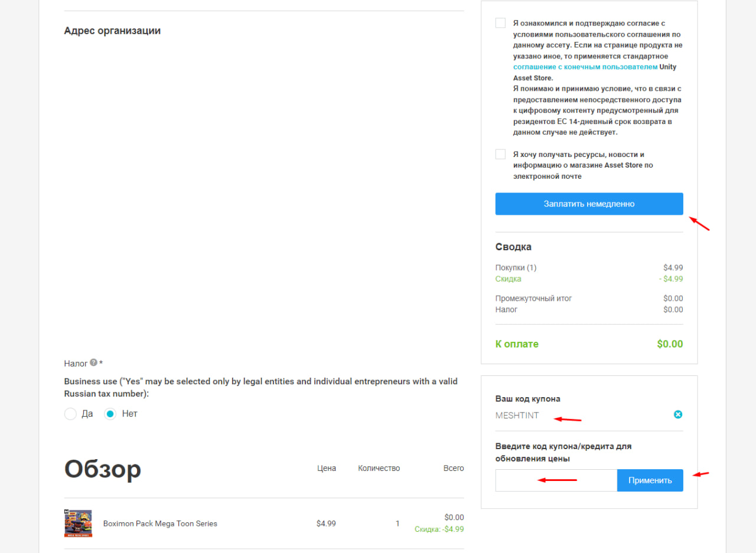Remove the MESHTINT coupon with the X icon

point(678,415)
